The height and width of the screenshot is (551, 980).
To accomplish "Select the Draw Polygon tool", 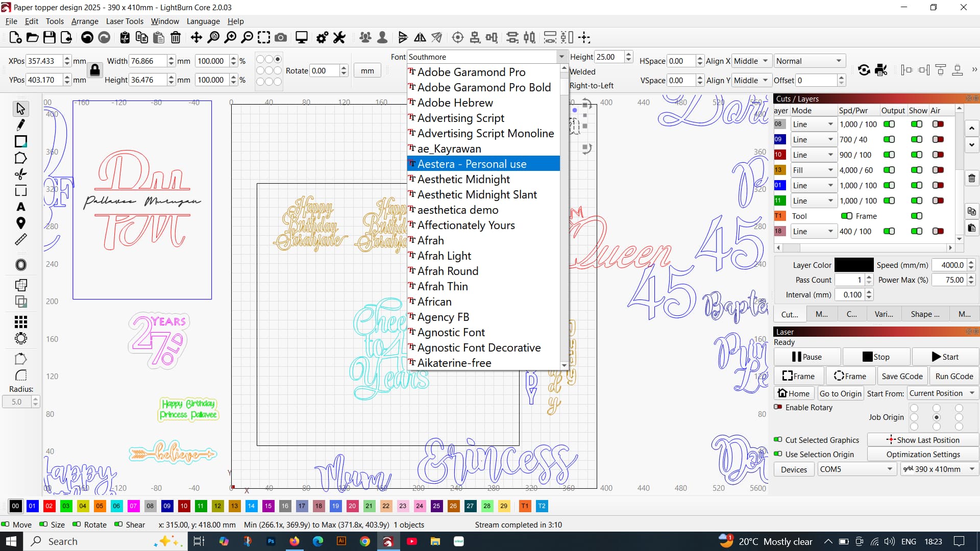I will point(20,158).
